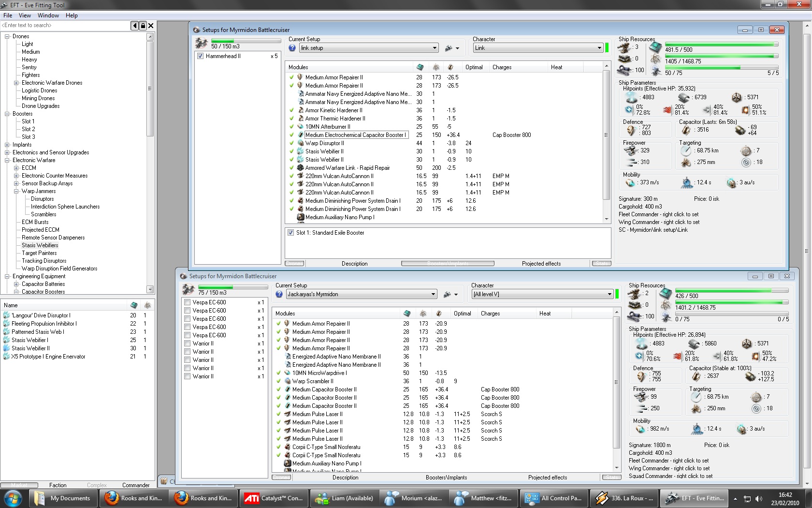The width and height of the screenshot is (812, 508).
Task: Clear search with the X icon
Action: pyautogui.click(x=151, y=26)
